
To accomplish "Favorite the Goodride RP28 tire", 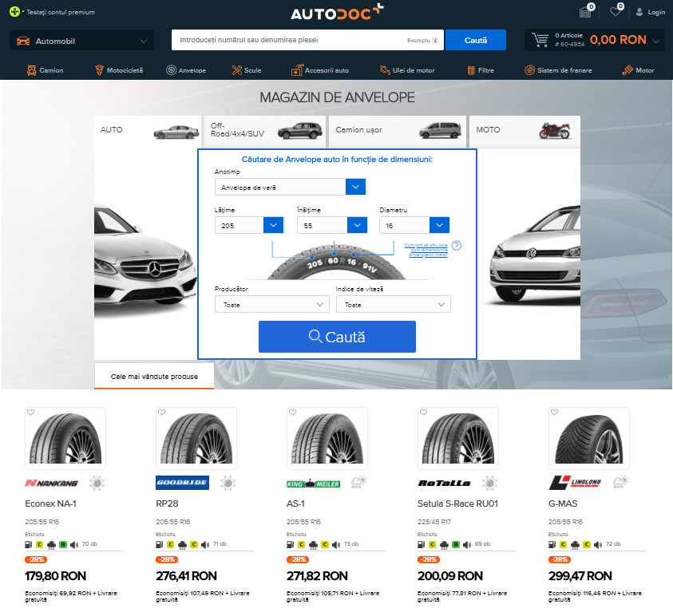I will (161, 413).
